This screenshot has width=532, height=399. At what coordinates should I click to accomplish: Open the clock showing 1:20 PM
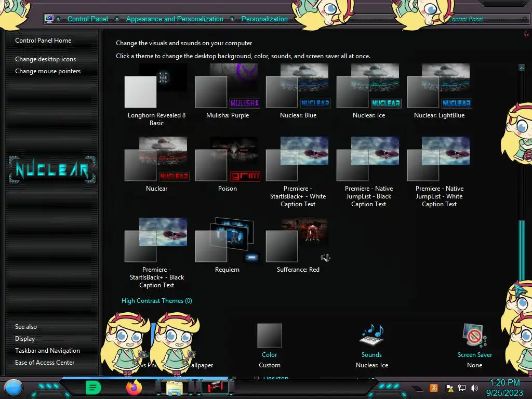[504, 388]
